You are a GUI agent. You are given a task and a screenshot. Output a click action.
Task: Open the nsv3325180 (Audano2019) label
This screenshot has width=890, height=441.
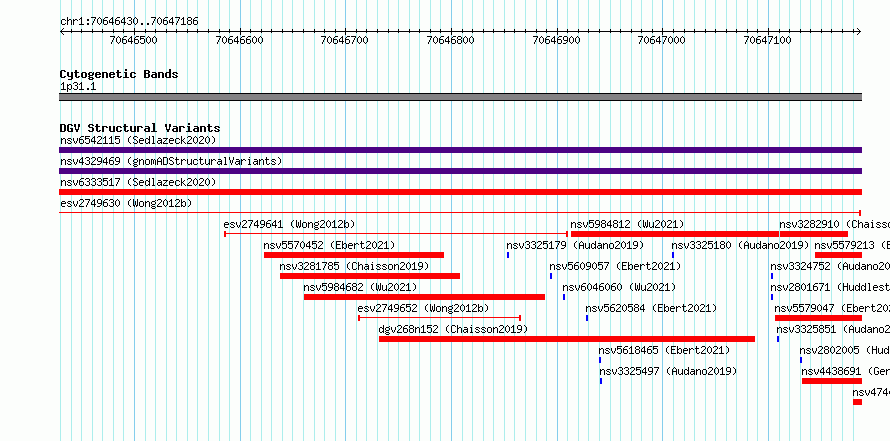[740, 245]
